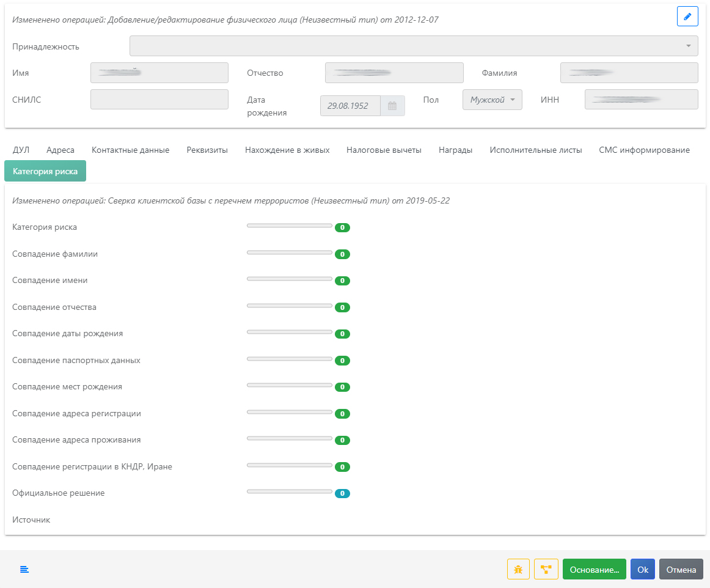Image resolution: width=710 pixels, height=588 pixels.
Task: Open the Пол dropdown showing Мужской
Action: point(492,100)
